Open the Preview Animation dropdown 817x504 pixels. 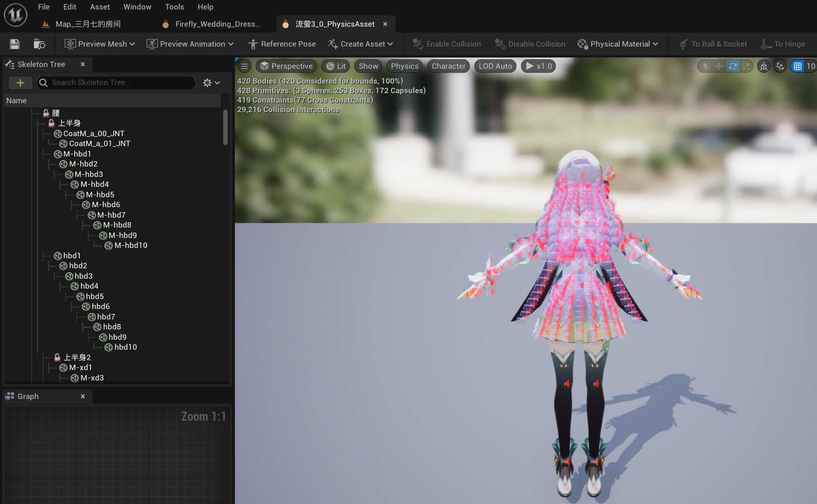pyautogui.click(x=190, y=44)
